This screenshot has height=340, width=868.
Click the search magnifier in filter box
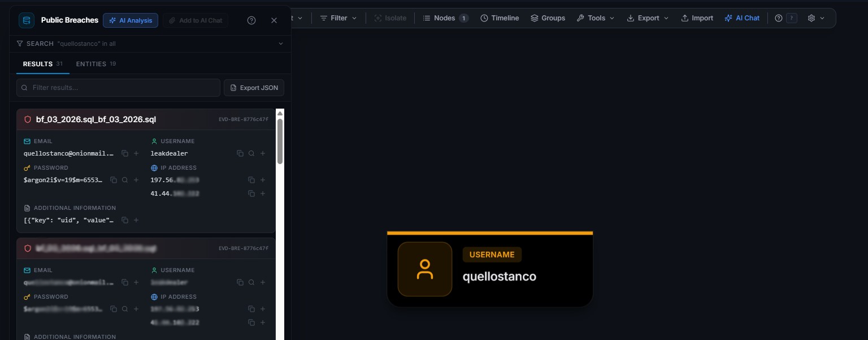(x=24, y=88)
